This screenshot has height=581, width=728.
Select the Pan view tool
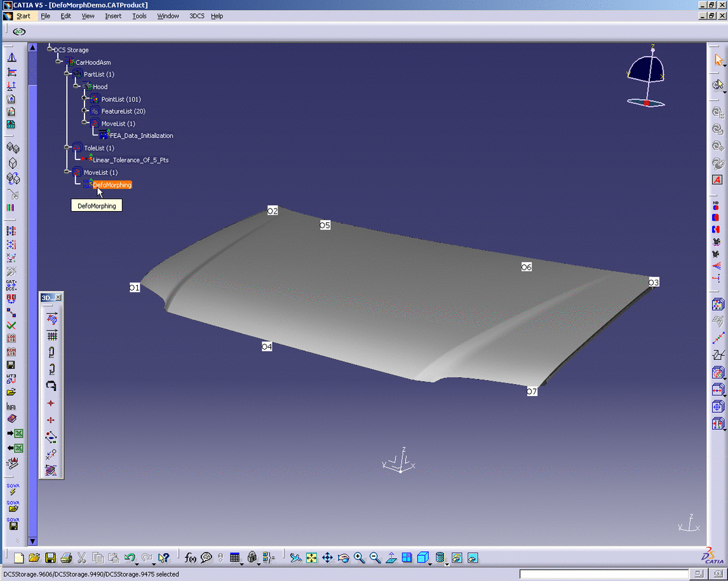coord(327,557)
